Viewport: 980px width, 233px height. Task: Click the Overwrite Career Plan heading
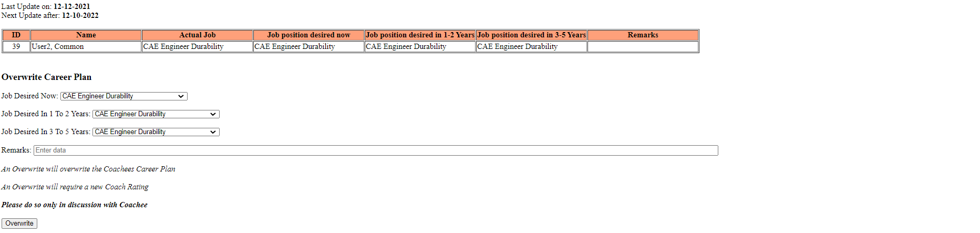[46, 77]
